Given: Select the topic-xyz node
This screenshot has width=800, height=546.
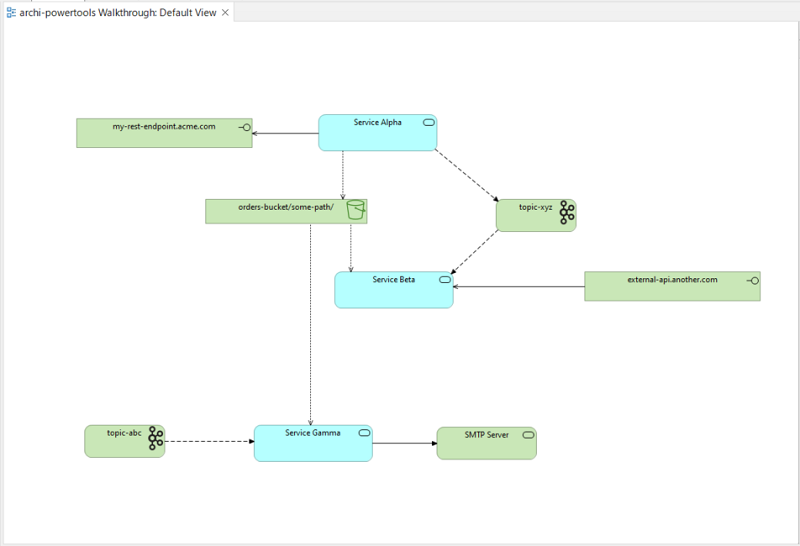Looking at the screenshot, I should point(536,215).
